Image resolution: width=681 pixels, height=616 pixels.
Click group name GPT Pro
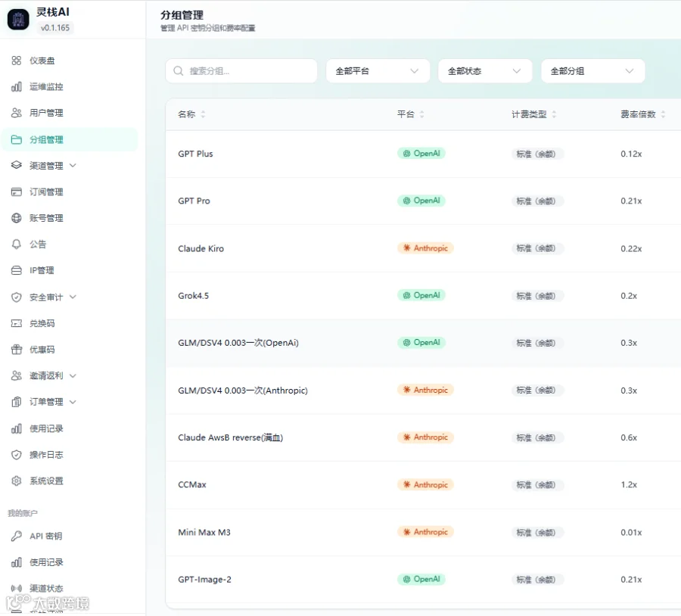pyautogui.click(x=194, y=201)
